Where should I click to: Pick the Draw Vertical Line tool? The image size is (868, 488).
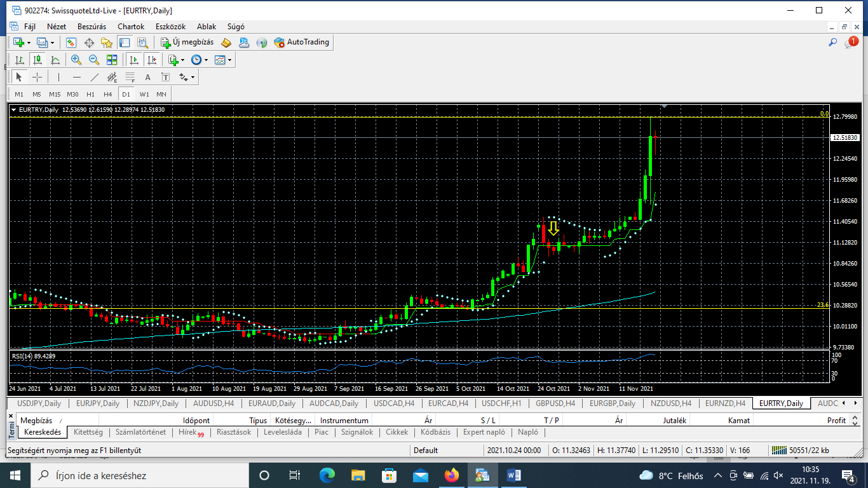coord(58,77)
